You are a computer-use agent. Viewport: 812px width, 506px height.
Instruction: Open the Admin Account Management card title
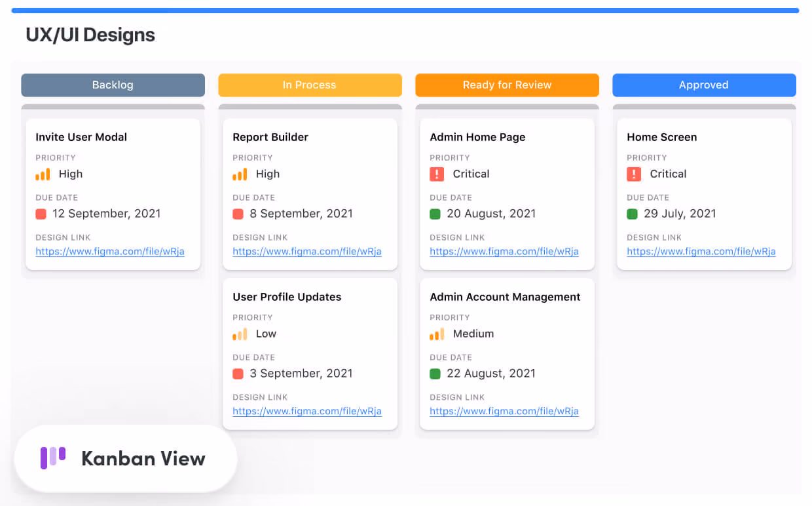[x=505, y=297]
